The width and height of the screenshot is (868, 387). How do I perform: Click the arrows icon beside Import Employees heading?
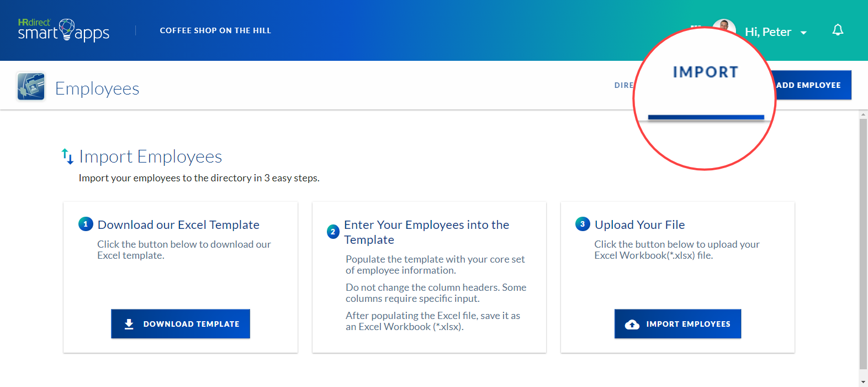[67, 156]
